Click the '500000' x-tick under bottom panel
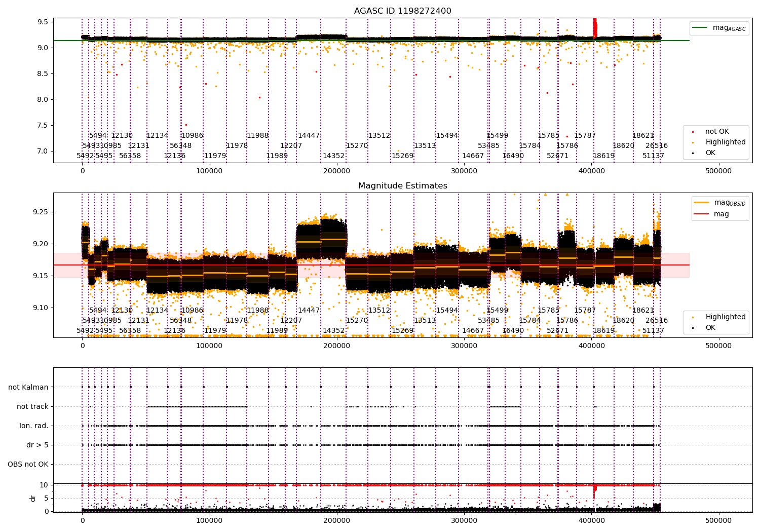This screenshot has width=760, height=532. [x=718, y=520]
